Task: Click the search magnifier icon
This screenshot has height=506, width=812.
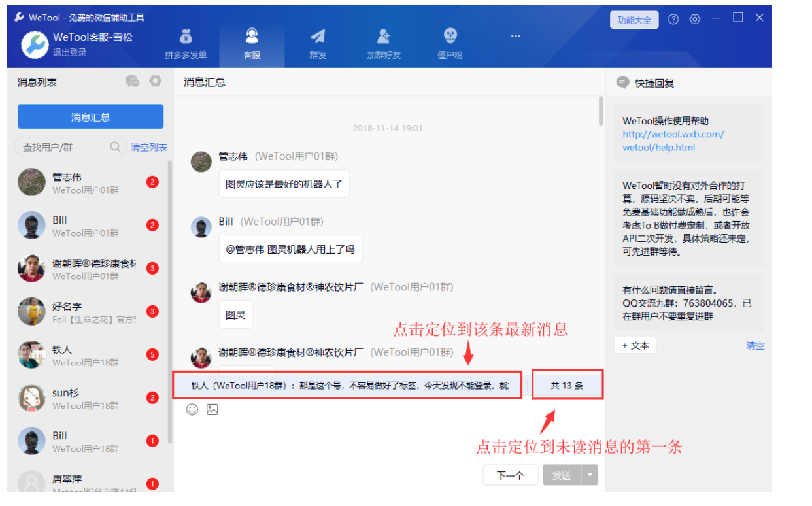Action: click(x=115, y=146)
